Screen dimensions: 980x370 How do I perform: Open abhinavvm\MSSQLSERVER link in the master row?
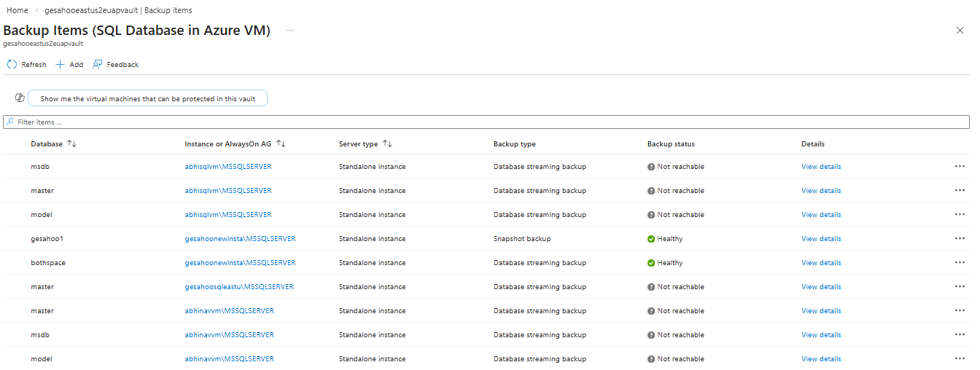coord(230,311)
